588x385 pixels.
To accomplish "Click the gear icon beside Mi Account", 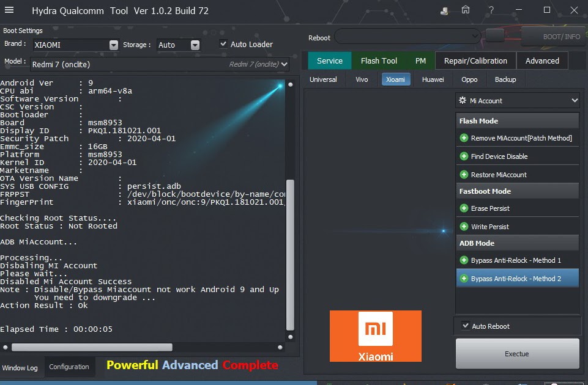I will pos(463,100).
